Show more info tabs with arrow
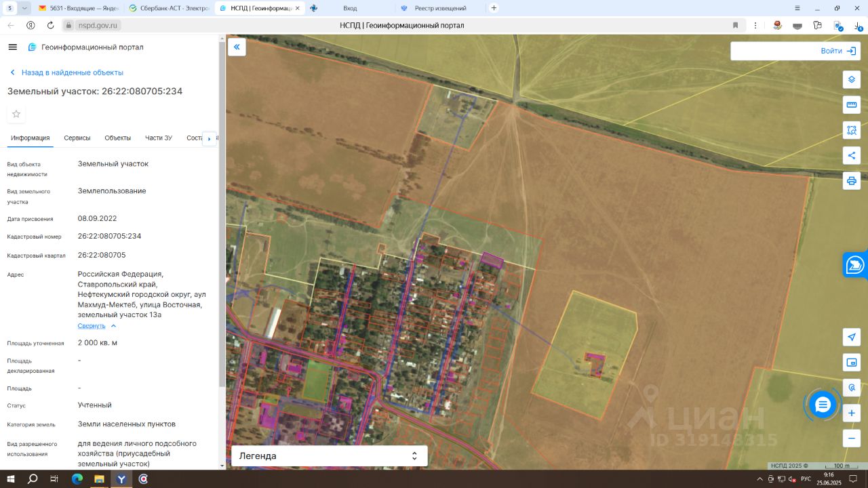 [210, 138]
